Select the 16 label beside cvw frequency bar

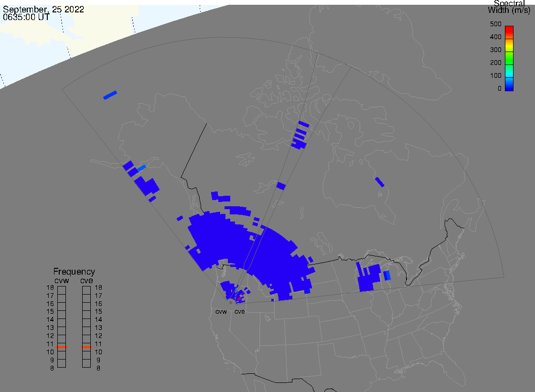pos(50,304)
